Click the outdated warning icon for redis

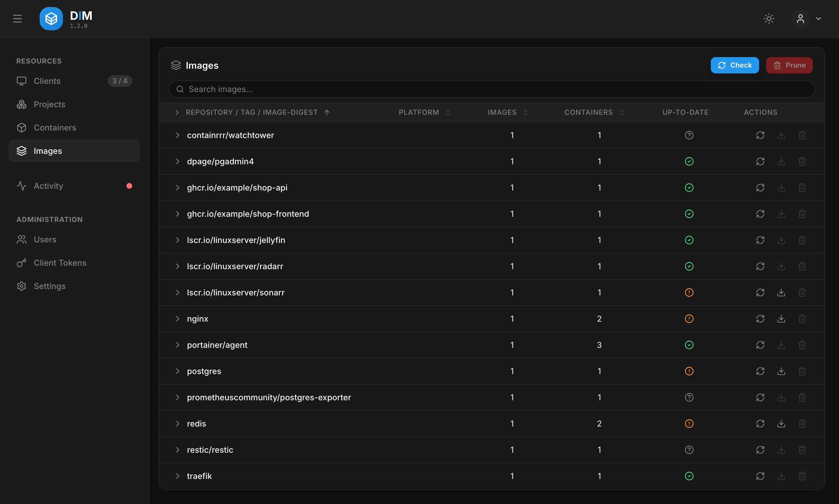pos(689,424)
